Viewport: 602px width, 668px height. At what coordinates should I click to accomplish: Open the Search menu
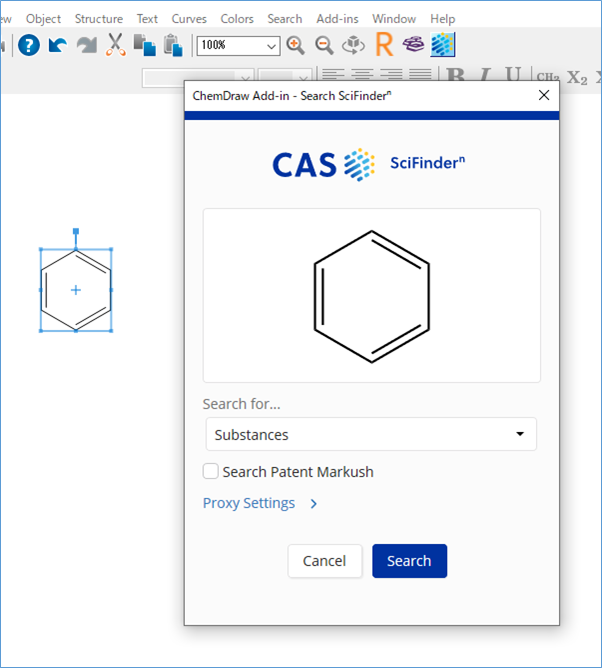(285, 19)
